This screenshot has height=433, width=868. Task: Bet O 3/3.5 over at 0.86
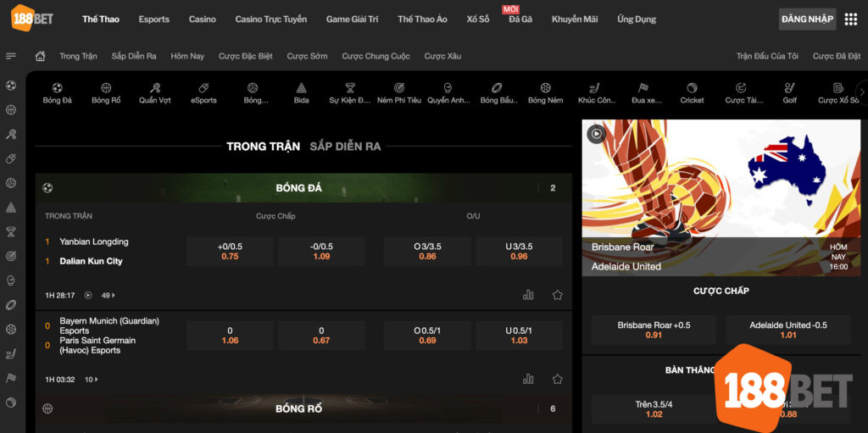[427, 252]
